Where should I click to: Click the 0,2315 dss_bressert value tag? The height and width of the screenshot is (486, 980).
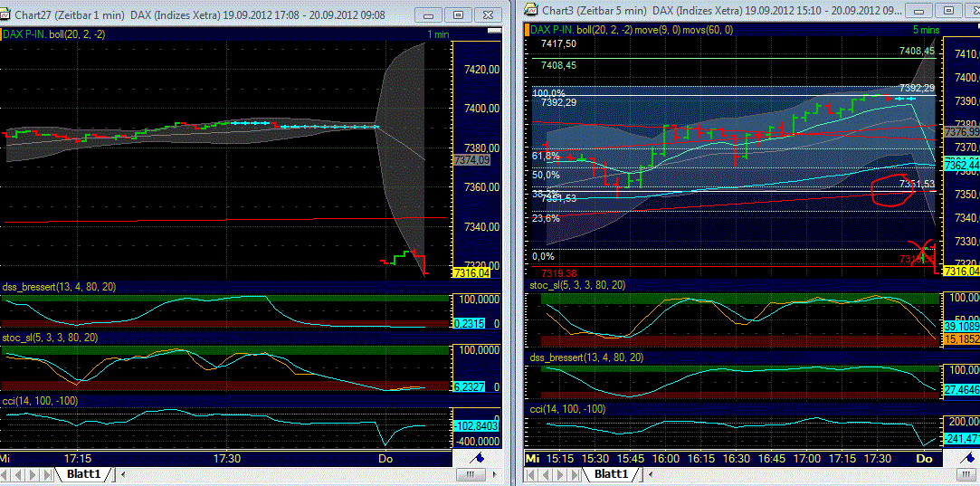470,323
